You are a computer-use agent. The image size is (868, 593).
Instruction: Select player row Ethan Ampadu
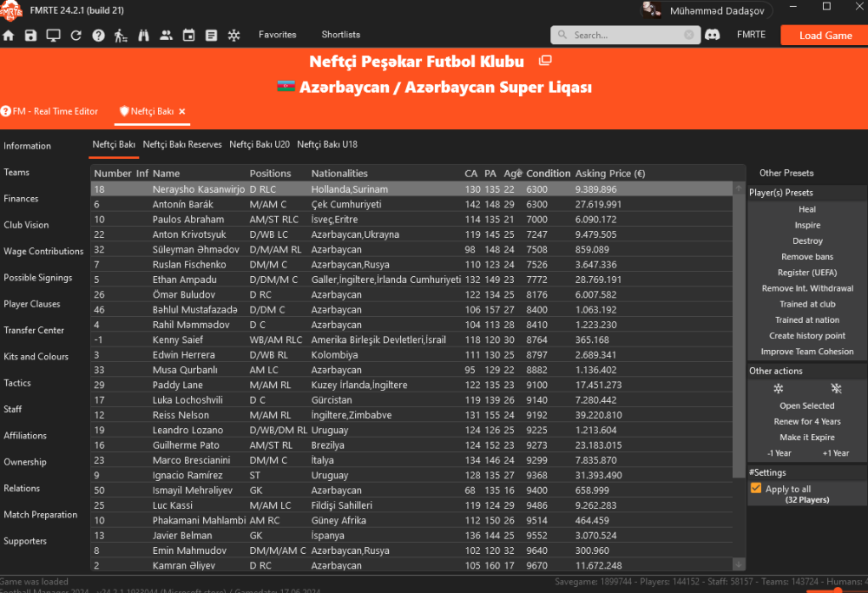(411, 280)
